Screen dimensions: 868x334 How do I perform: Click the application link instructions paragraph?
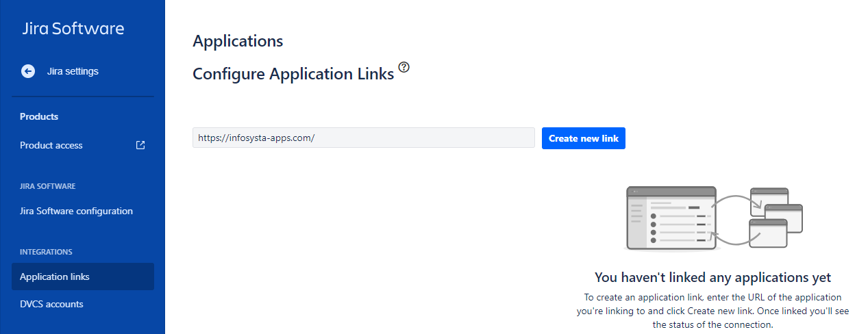(x=712, y=311)
